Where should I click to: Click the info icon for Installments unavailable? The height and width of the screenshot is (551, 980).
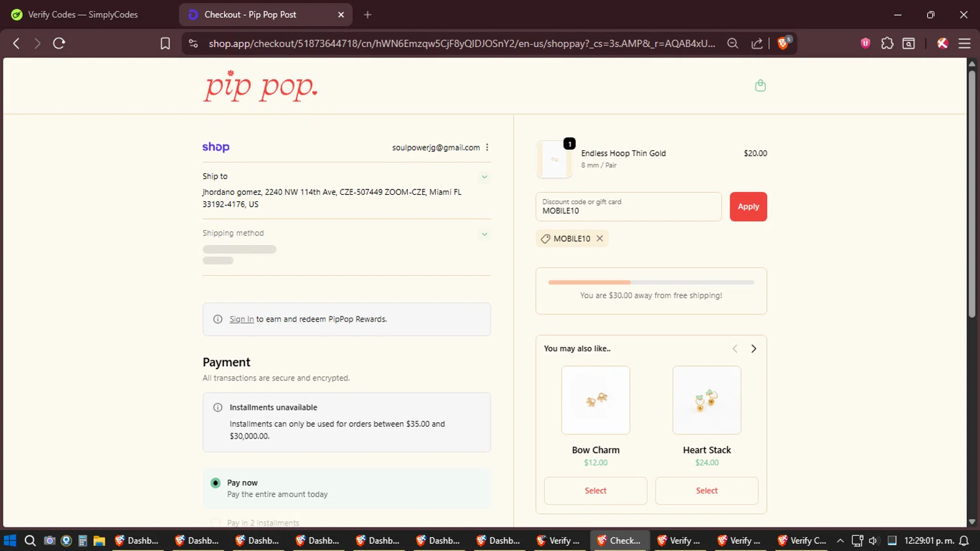(218, 407)
